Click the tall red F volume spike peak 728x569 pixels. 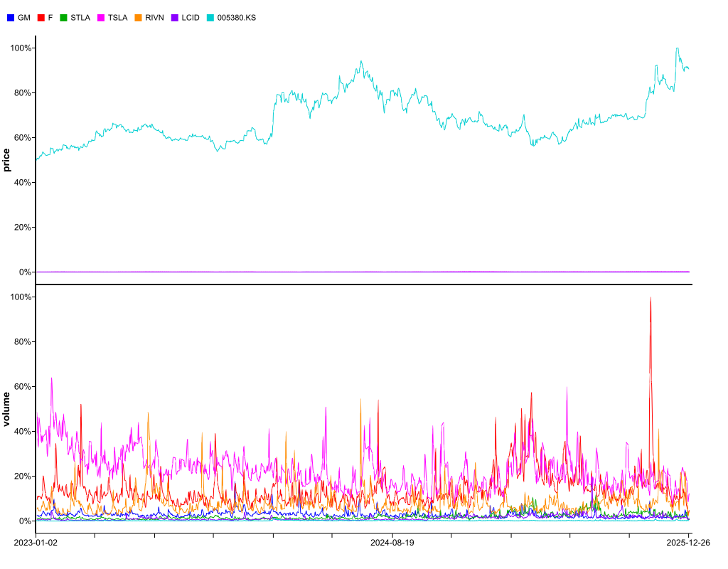[x=651, y=299]
